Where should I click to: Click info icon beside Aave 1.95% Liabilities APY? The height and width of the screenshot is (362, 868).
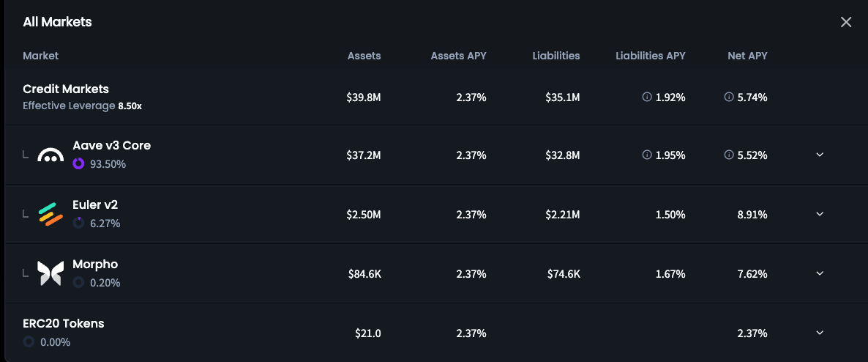[x=646, y=155]
